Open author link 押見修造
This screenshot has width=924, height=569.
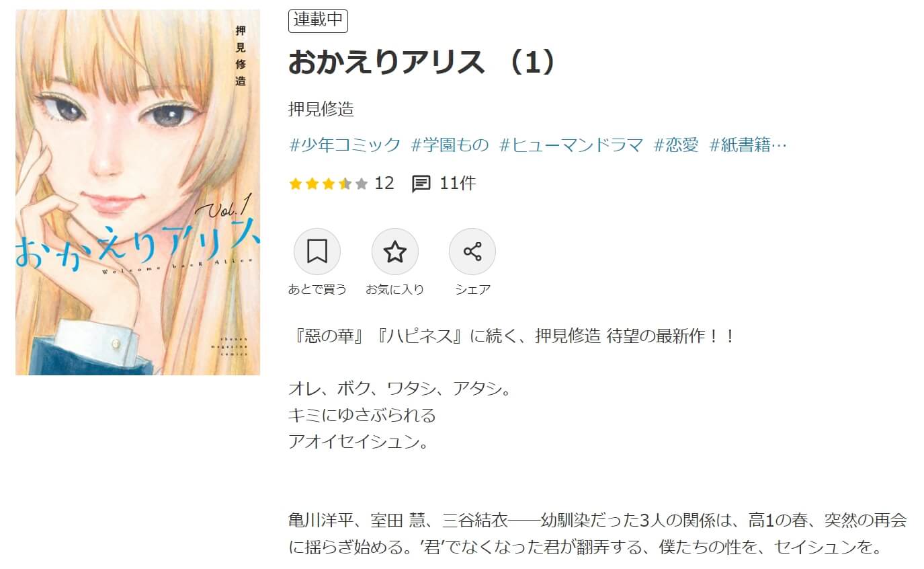click(x=321, y=109)
